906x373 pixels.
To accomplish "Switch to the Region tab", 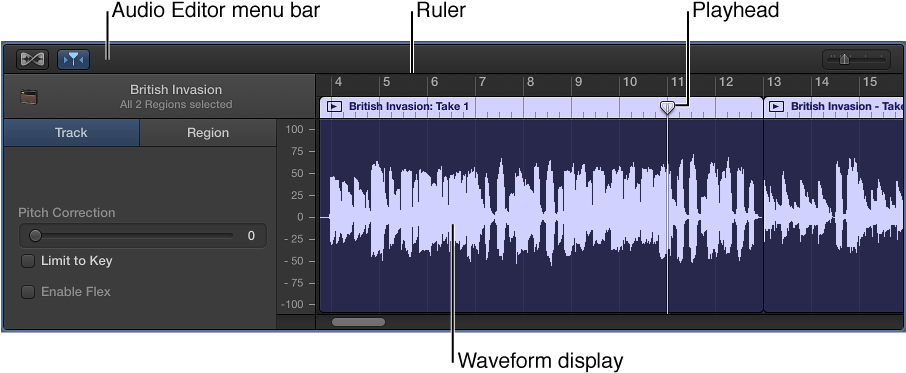I will click(x=208, y=133).
